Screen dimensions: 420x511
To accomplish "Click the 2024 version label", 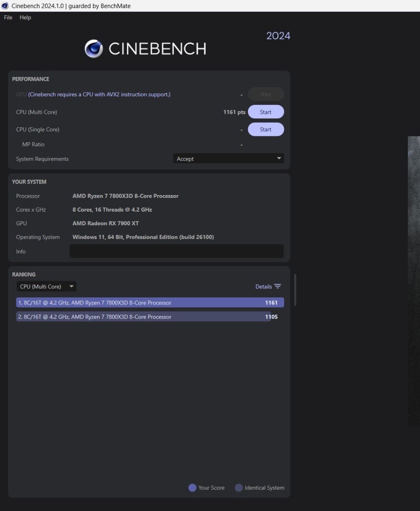I will pyautogui.click(x=279, y=36).
